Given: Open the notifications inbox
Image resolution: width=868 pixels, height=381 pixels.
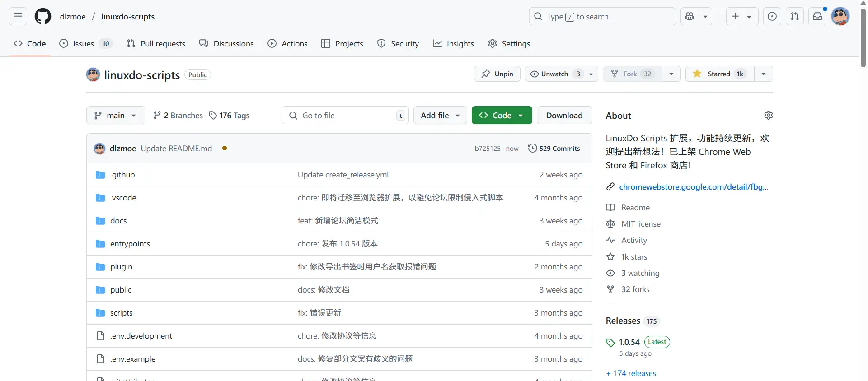Looking at the screenshot, I should tap(817, 17).
